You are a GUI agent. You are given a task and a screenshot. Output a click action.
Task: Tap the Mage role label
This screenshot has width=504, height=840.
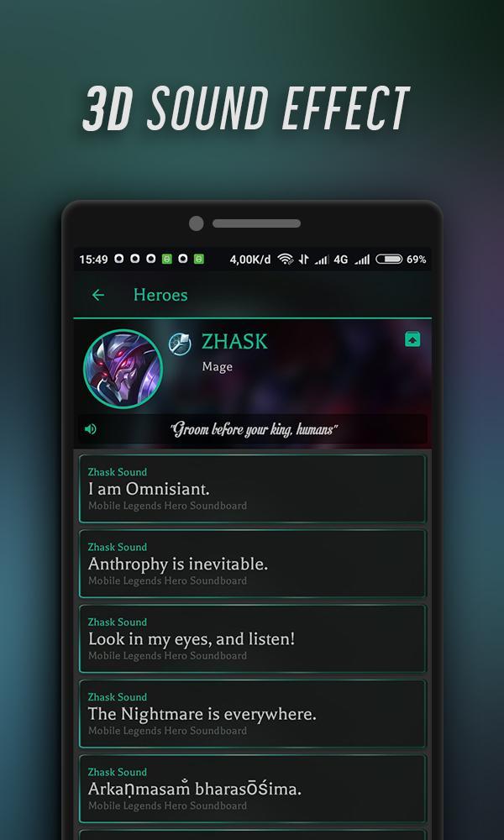[217, 367]
